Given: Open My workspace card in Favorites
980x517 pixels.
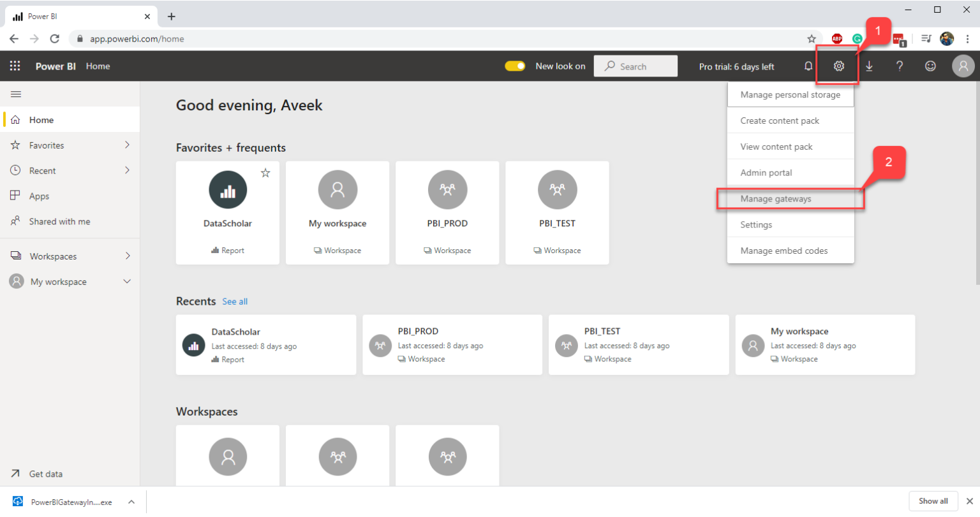Looking at the screenshot, I should pos(338,212).
